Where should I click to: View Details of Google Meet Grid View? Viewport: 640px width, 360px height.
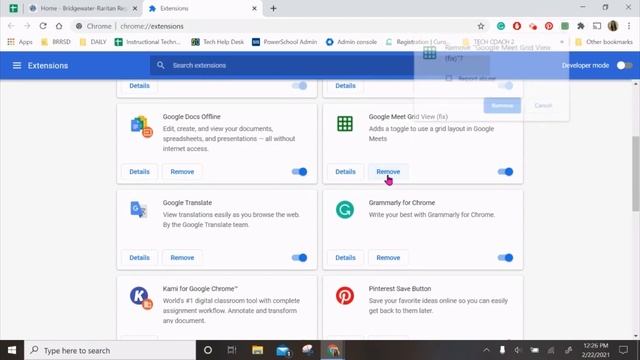click(345, 172)
